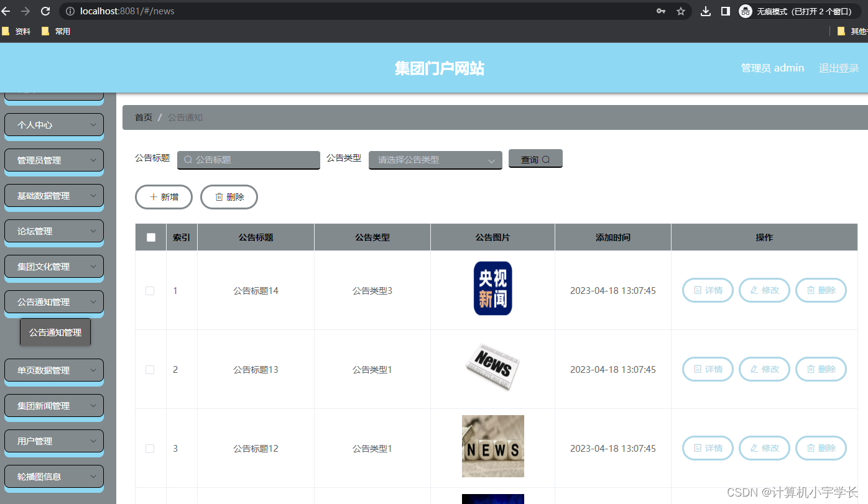Click the plus icon on 新增 button

154,197
